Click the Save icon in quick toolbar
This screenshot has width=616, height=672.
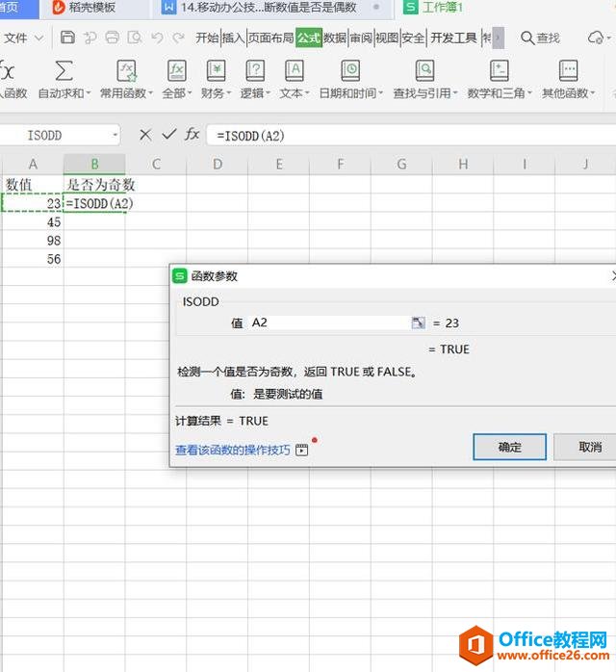67,38
